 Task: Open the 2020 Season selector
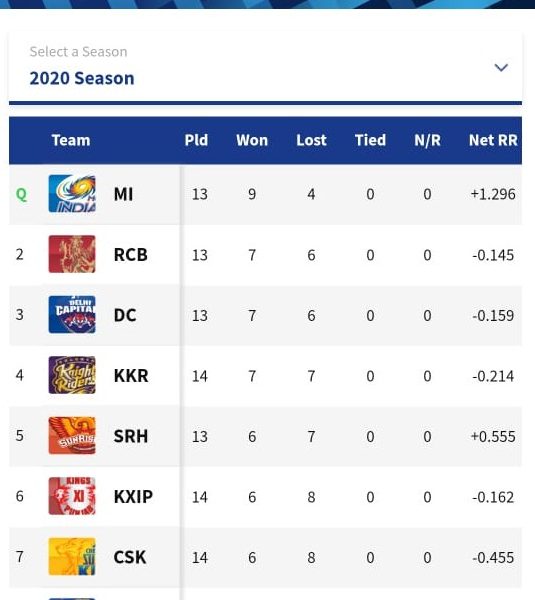tap(265, 68)
